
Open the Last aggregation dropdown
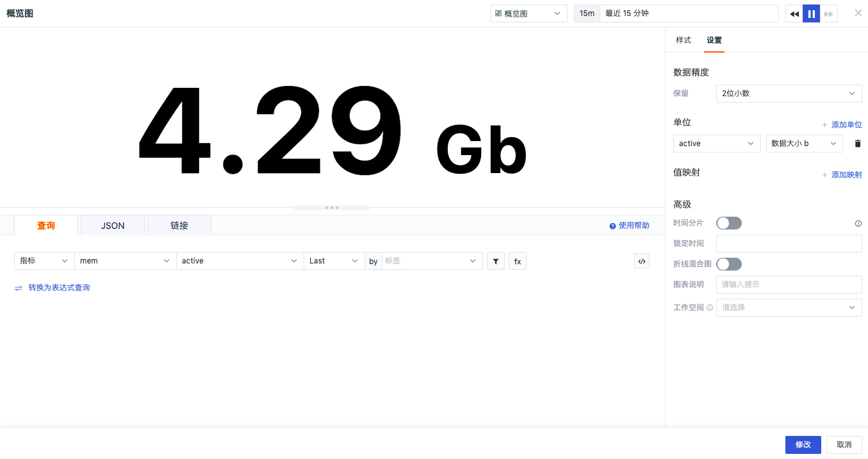point(333,261)
